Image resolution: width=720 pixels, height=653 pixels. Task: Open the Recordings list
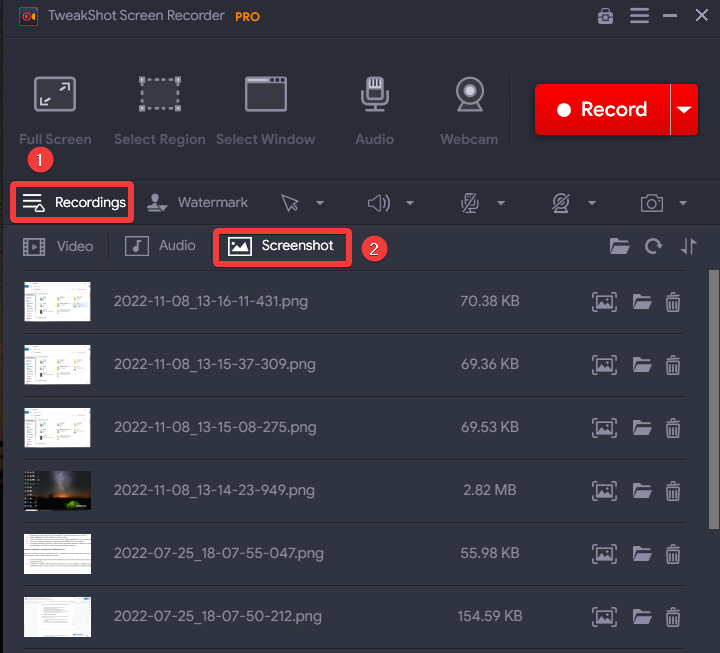coord(73,203)
